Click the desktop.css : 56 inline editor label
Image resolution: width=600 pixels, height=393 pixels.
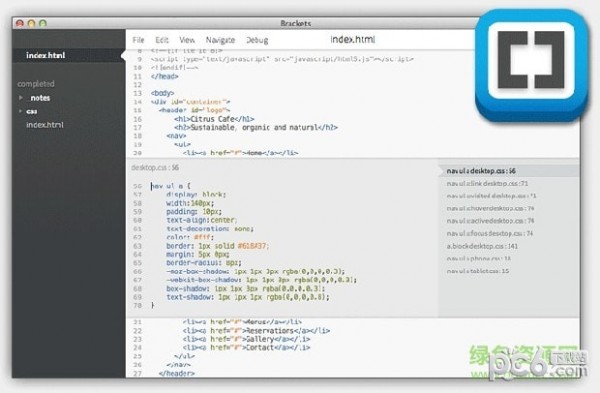click(155, 168)
